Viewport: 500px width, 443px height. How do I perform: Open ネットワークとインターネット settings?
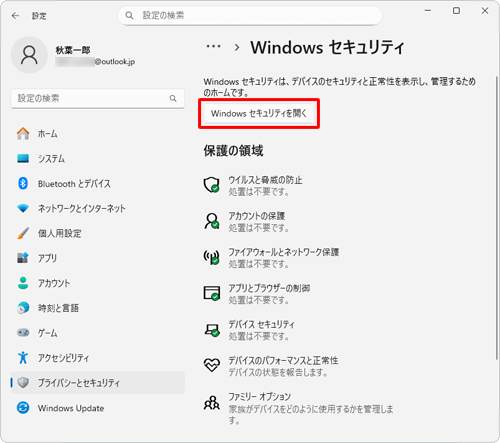(x=98, y=208)
